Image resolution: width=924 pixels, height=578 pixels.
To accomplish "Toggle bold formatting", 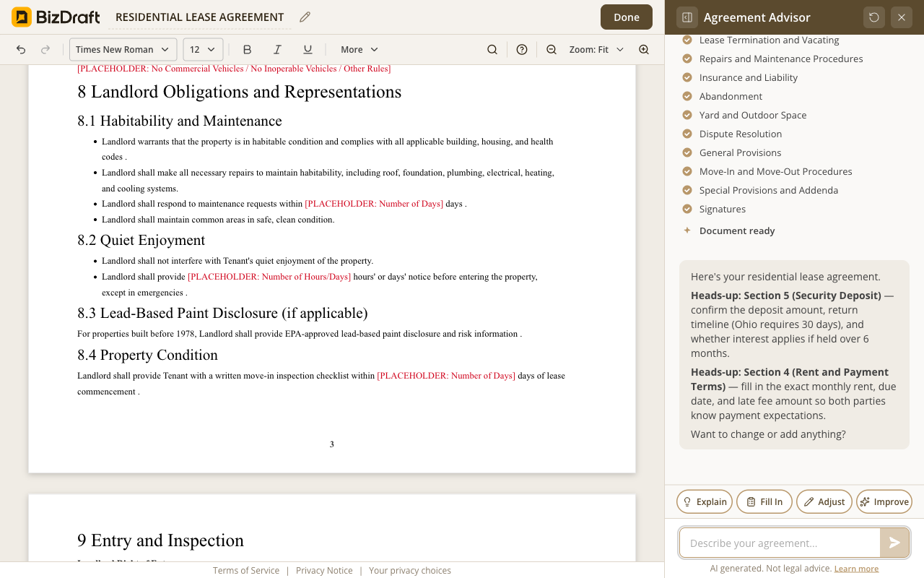I will pos(247,49).
